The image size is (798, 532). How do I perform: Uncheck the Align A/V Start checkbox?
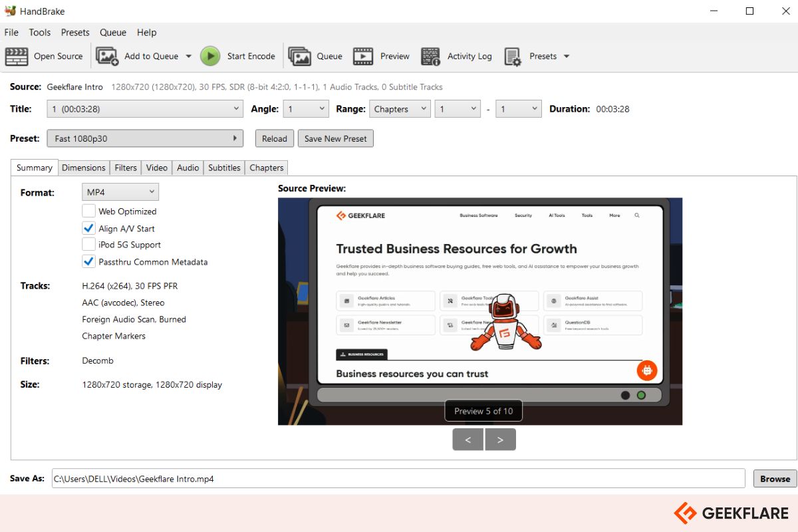pos(88,228)
